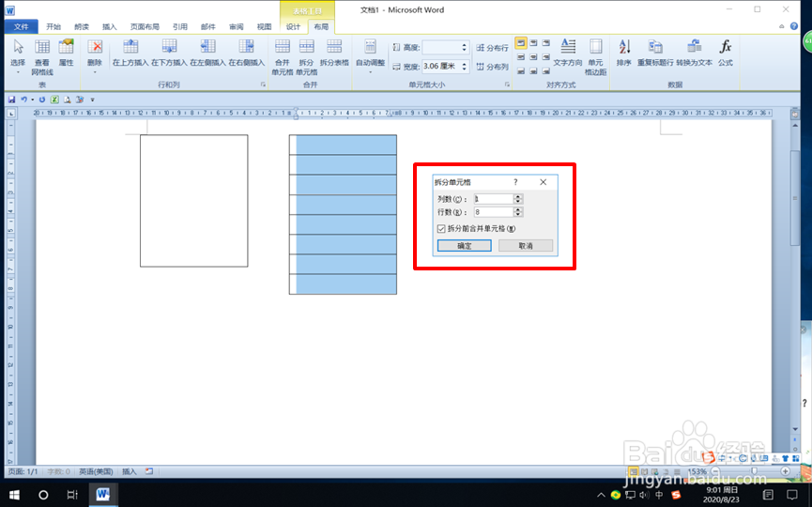The image size is (812, 507).
Task: Open 行和列 group dialog launcher
Action: click(263, 84)
